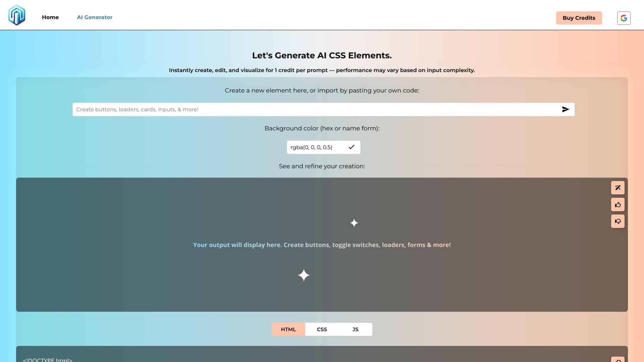Screen dimensions: 644x362
Task: Give the output a thumbs up
Action: (618, 204)
